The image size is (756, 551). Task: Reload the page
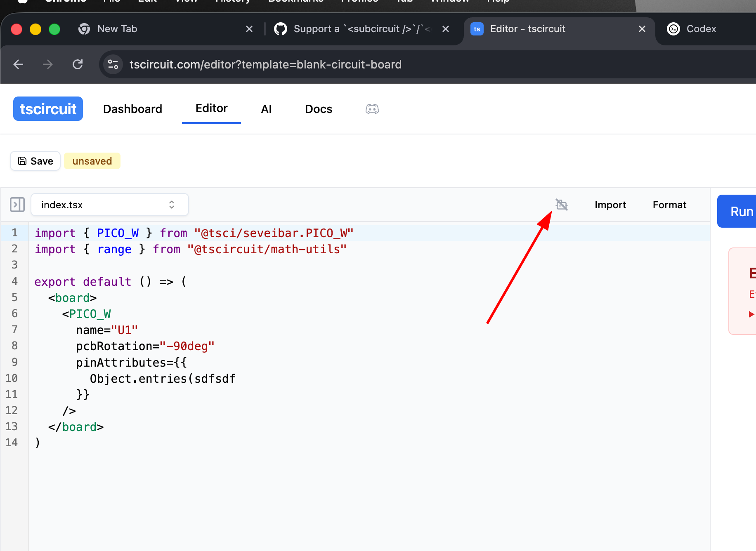pos(78,64)
